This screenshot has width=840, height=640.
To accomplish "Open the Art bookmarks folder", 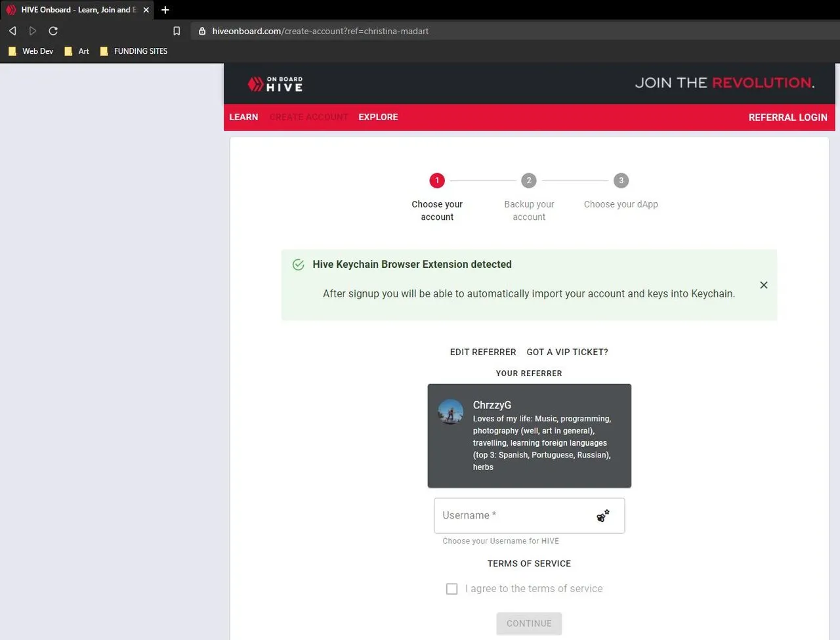I will coord(77,51).
